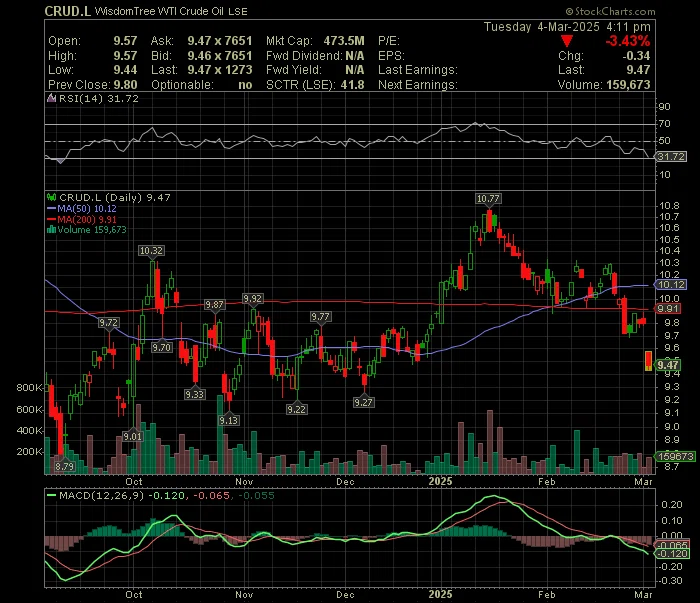Click the 9.47 last price axis tag
This screenshot has height=603, width=700.
[x=668, y=365]
